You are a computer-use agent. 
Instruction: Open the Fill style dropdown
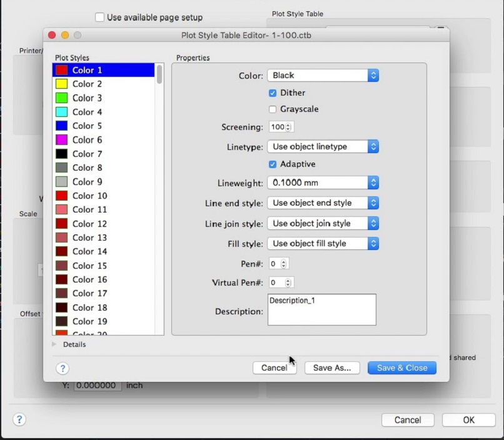(323, 244)
